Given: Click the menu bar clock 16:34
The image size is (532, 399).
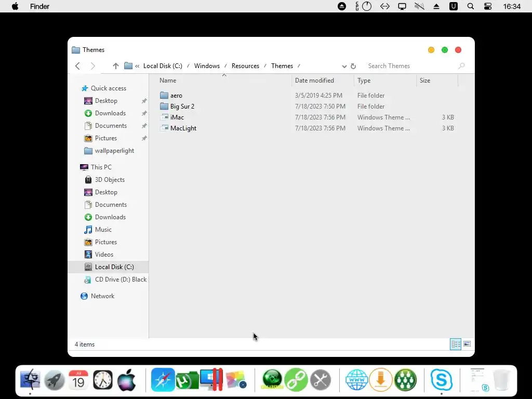Looking at the screenshot, I should 512,6.
